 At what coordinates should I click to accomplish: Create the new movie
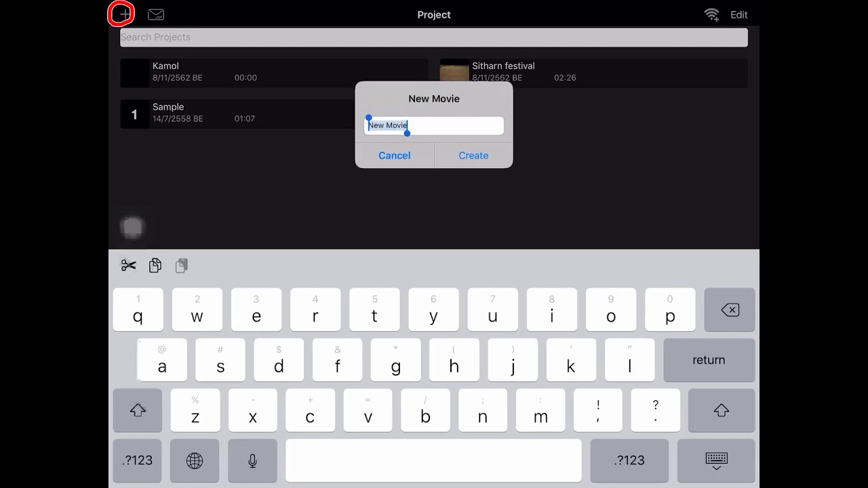(473, 155)
